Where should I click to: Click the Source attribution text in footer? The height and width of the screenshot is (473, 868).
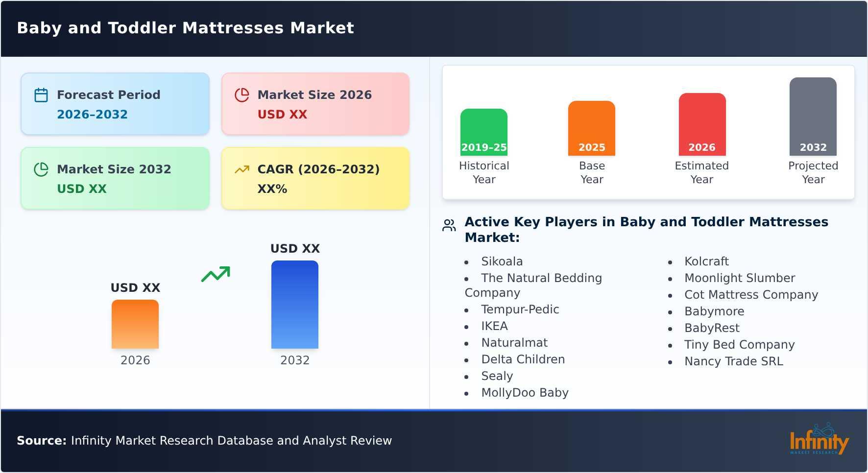coord(204,441)
